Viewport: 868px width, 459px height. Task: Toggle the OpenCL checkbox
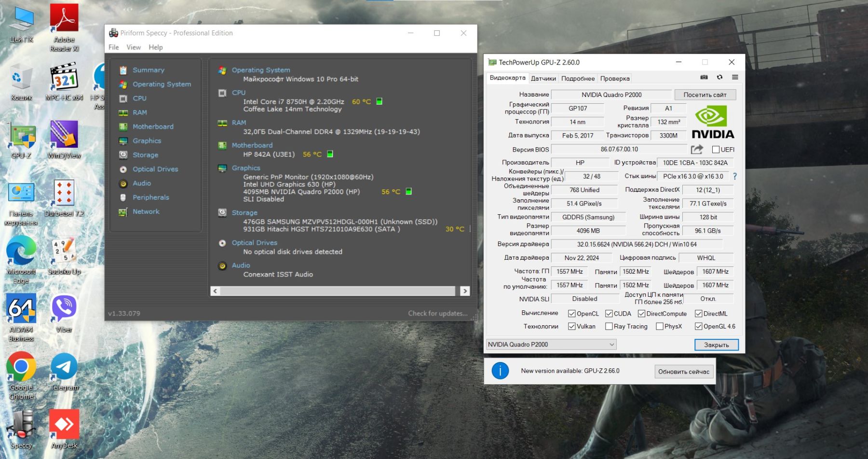[572, 314]
